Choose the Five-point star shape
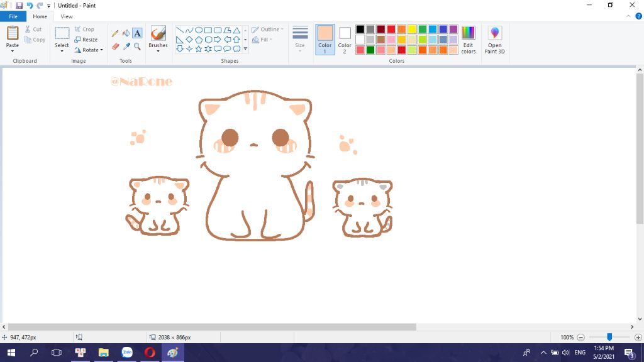The image size is (644, 362). [198, 49]
